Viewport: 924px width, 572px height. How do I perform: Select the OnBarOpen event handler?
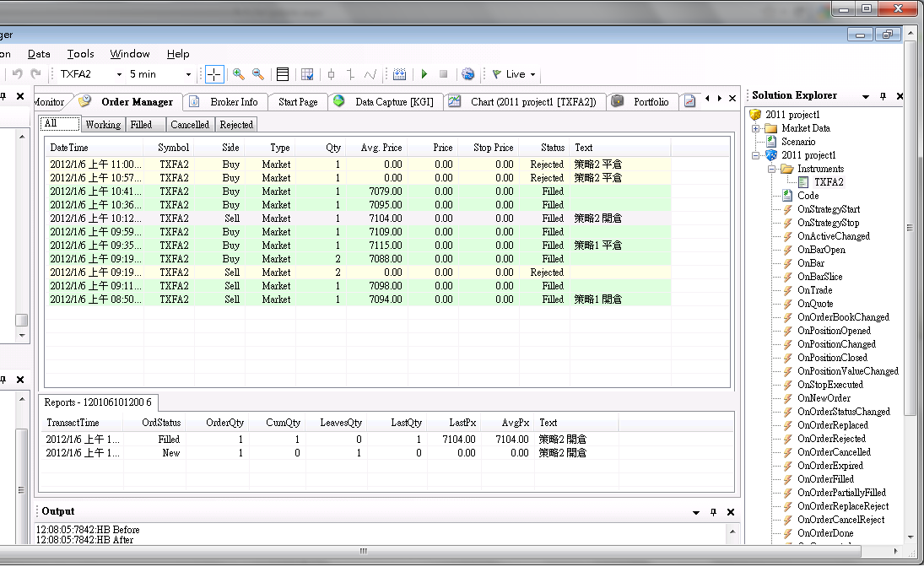[x=821, y=250]
